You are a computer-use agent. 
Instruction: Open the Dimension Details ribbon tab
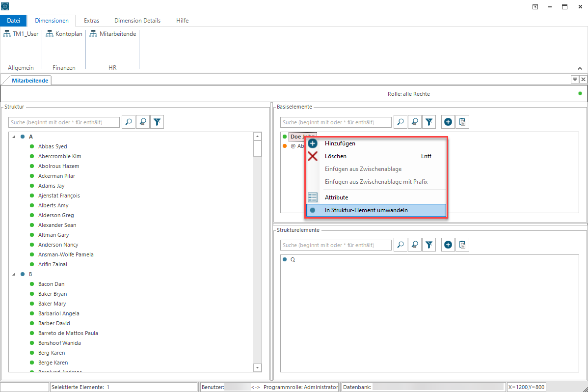pyautogui.click(x=137, y=21)
